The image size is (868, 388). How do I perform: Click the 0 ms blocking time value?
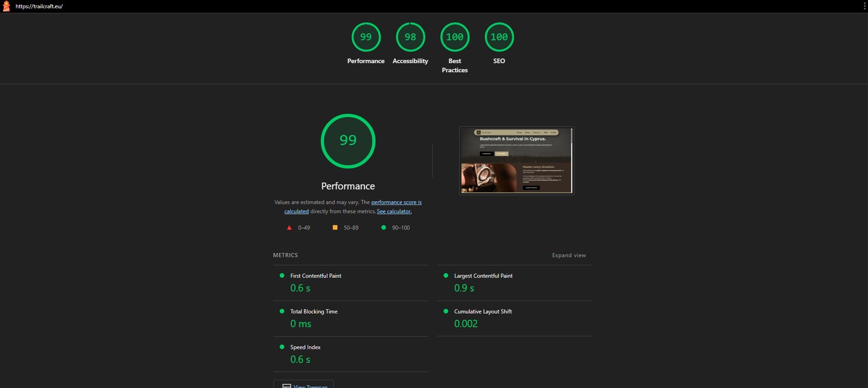coord(301,323)
